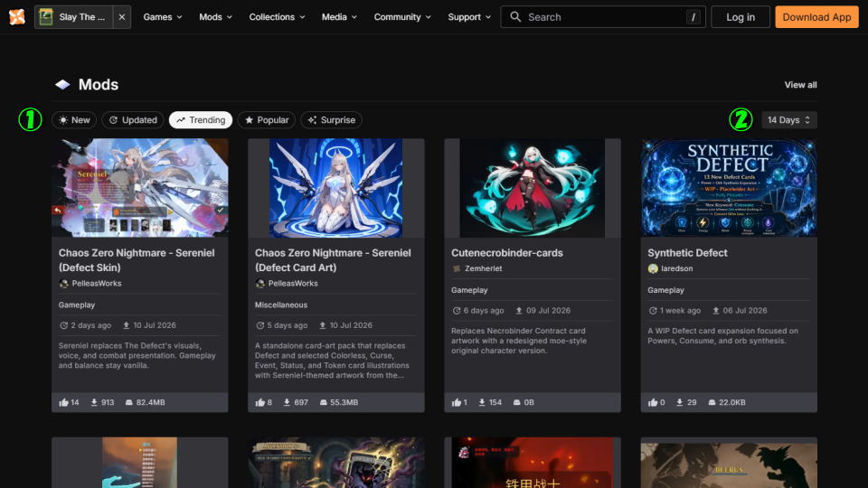
Task: Click the updated clock icon next to 2 days ago
Action: coord(63,325)
